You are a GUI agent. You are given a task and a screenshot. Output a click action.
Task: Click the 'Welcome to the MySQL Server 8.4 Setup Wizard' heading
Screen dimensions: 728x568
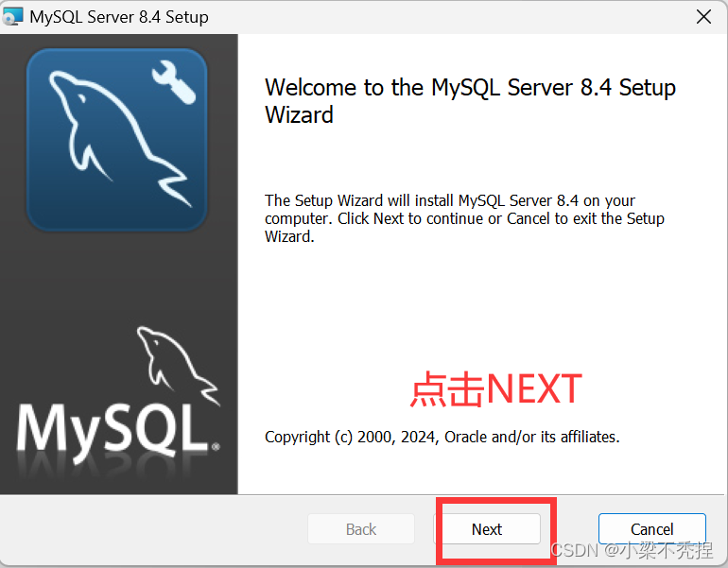coord(470,101)
